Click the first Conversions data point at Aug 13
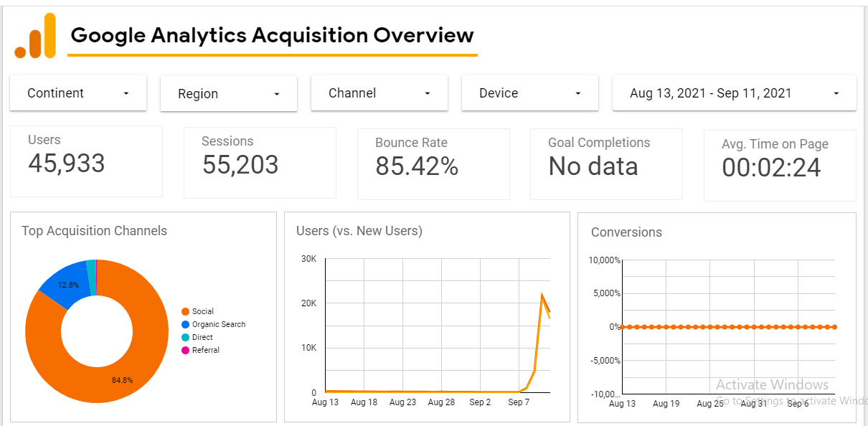Viewport: 868px width, 426px height. pyautogui.click(x=622, y=327)
